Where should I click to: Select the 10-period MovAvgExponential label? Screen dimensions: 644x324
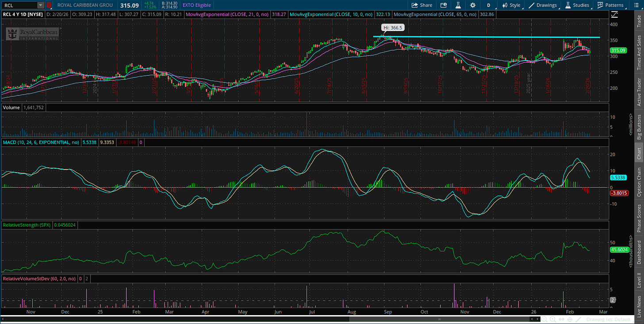330,15
